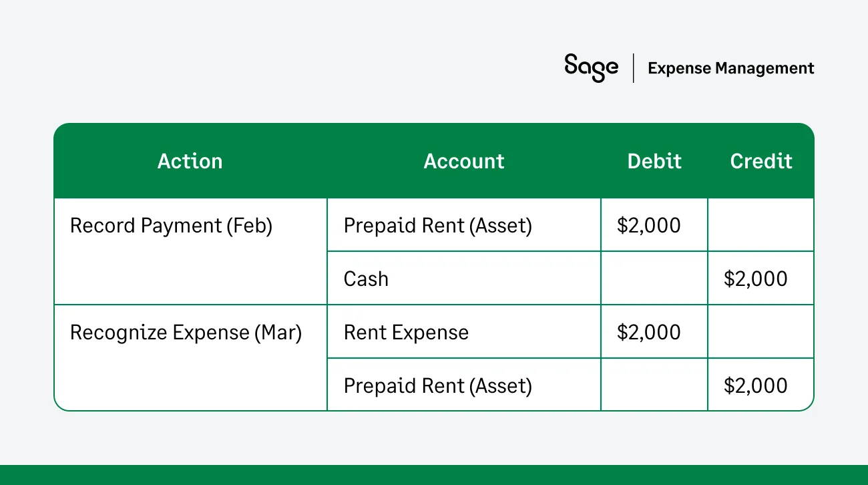Image resolution: width=868 pixels, height=485 pixels.
Task: Click the Debit column header
Action: [x=654, y=161]
